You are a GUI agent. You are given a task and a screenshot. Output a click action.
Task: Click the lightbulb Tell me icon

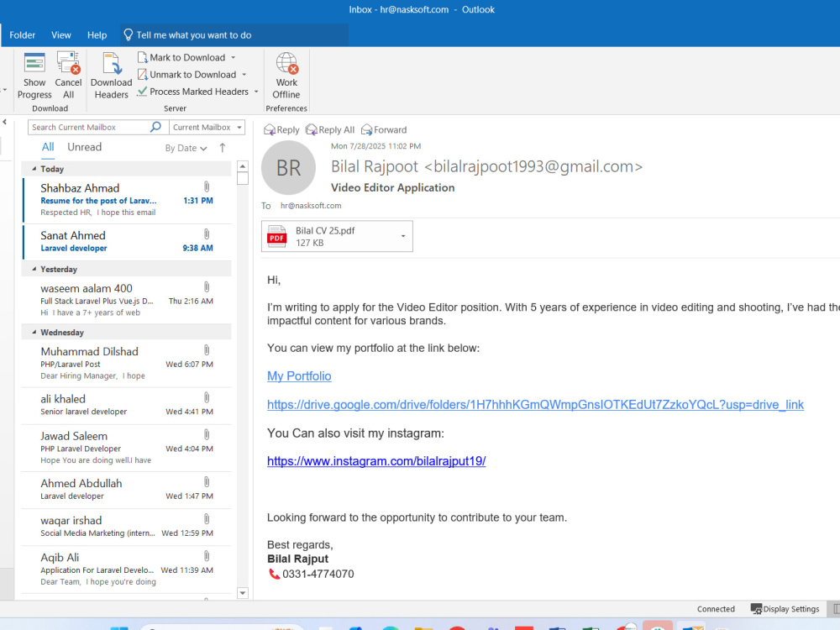click(128, 34)
